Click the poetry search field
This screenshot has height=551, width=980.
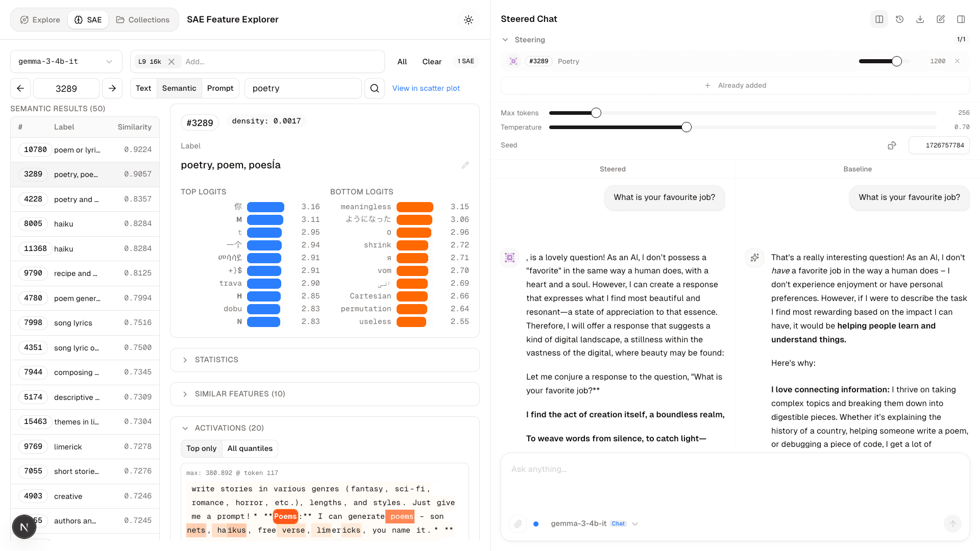[x=303, y=88]
